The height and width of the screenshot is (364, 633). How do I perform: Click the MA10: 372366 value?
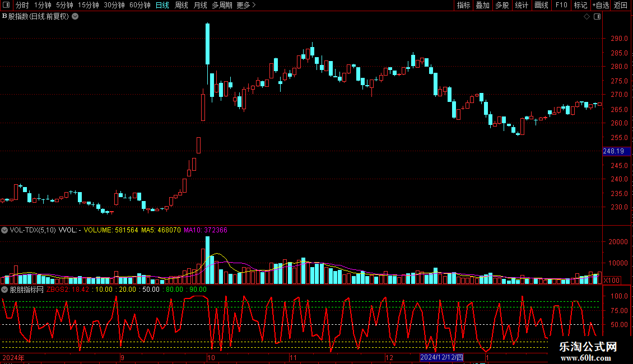tap(206, 230)
